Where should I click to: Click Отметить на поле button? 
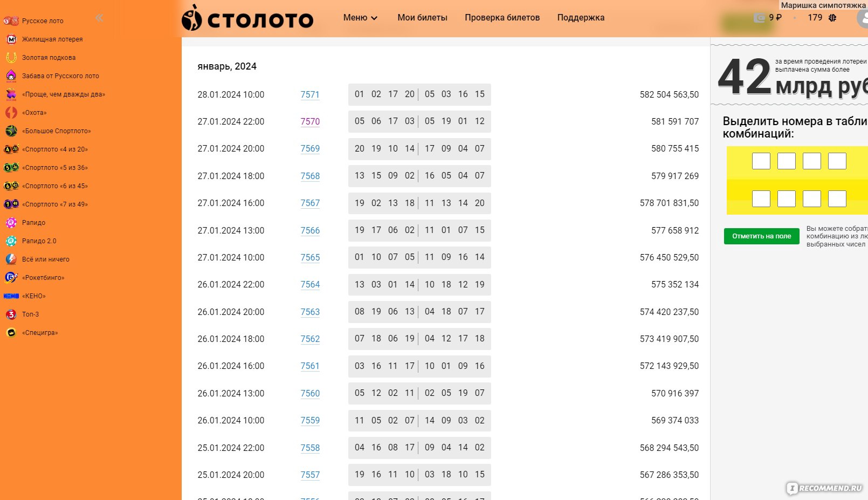pyautogui.click(x=762, y=236)
